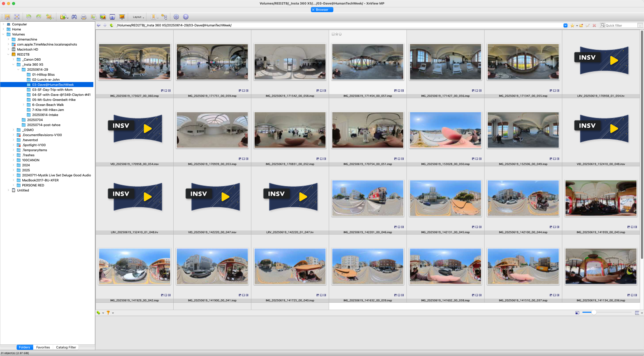Start a Slideshow from the toolbar
Image resolution: width=644 pixels, height=356 pixels.
122,17
